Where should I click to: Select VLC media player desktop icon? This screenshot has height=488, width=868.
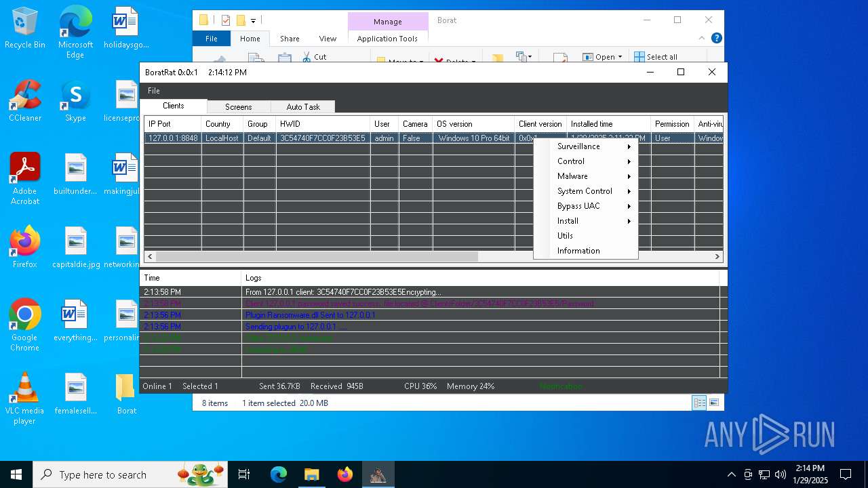[25, 399]
